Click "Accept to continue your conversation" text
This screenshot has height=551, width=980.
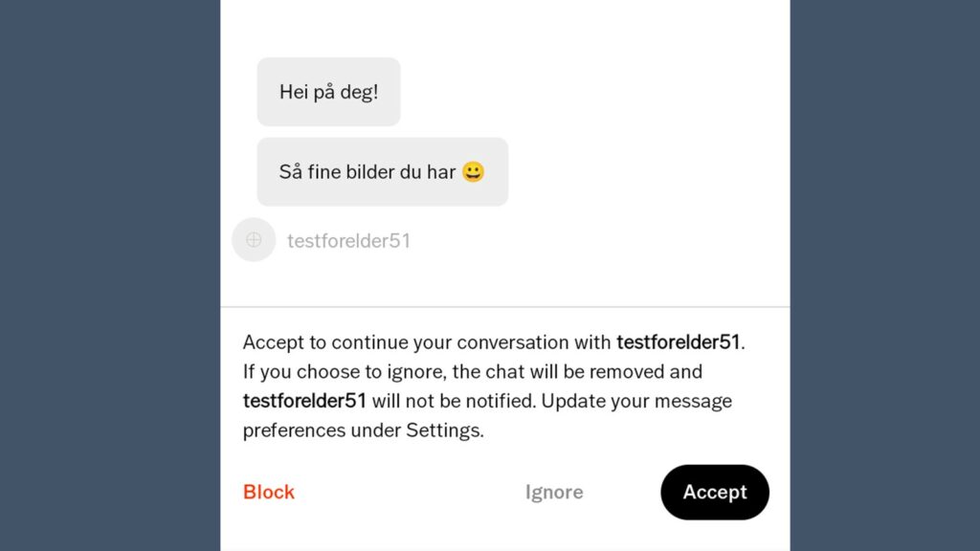427,342
